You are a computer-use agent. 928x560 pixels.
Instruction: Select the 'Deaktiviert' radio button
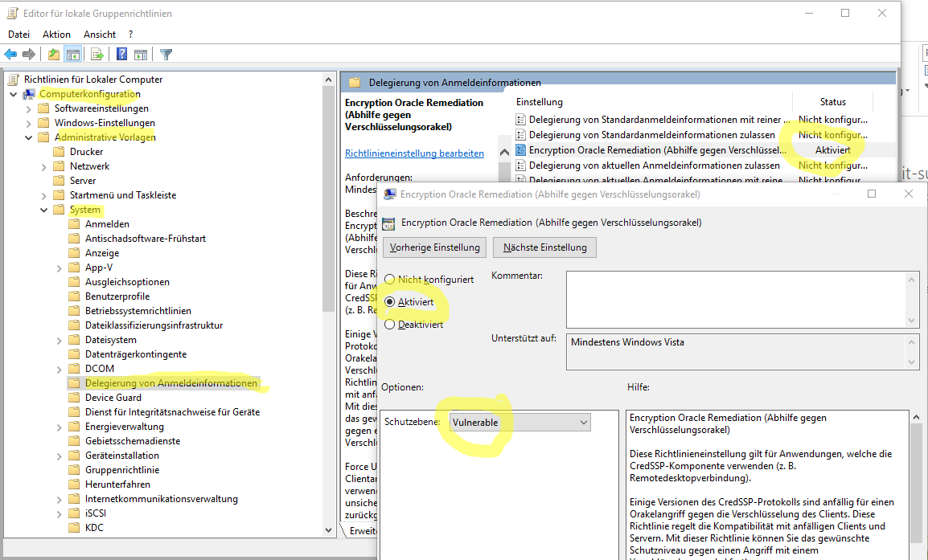tap(390, 325)
